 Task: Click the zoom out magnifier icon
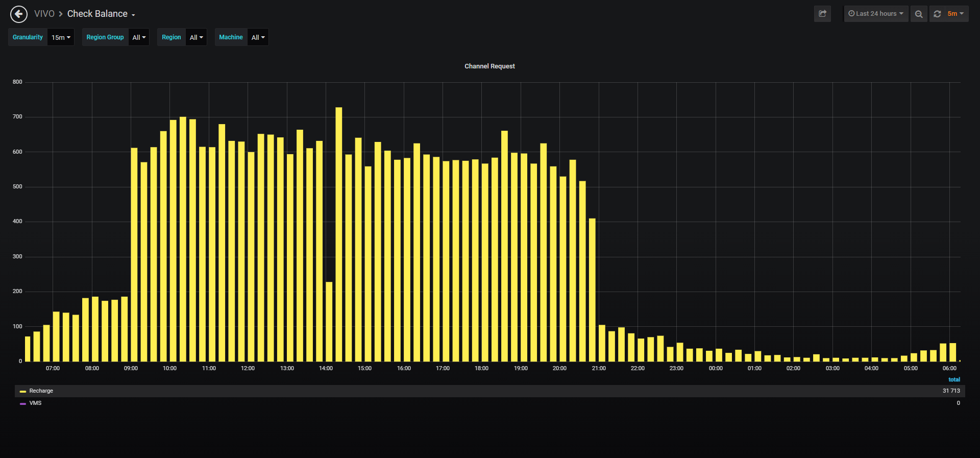(x=919, y=14)
